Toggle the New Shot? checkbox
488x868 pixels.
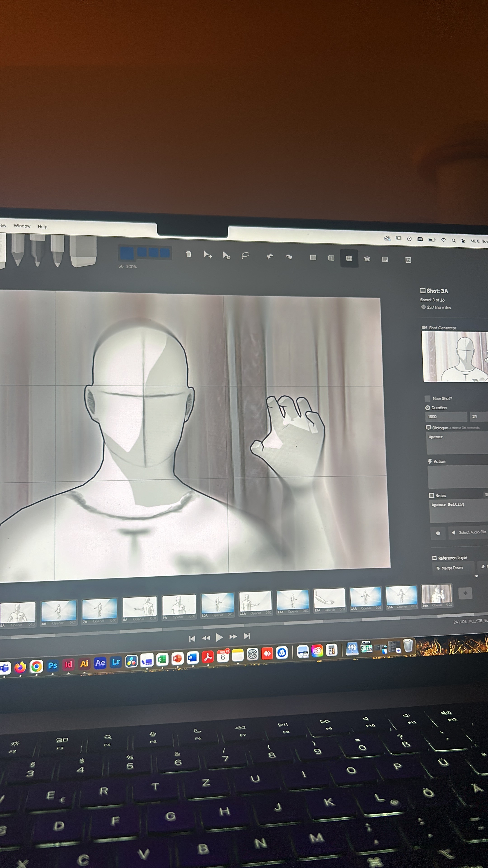(427, 398)
